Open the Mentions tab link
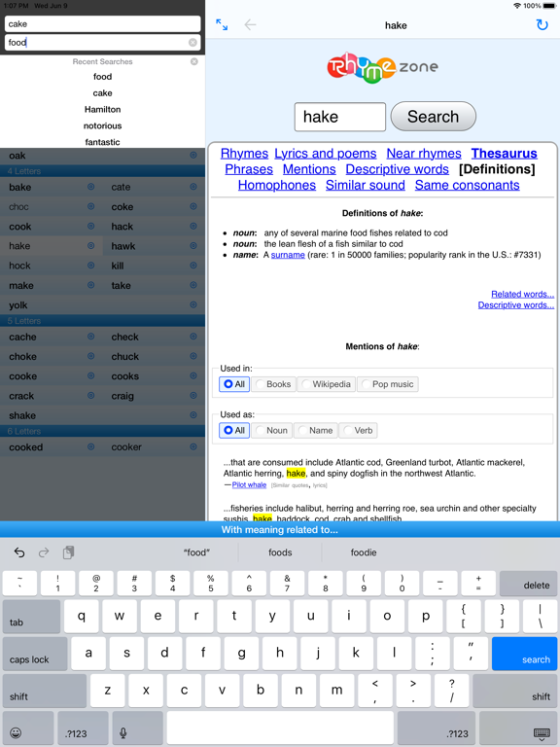Viewport: 560px width, 747px height. point(309,169)
